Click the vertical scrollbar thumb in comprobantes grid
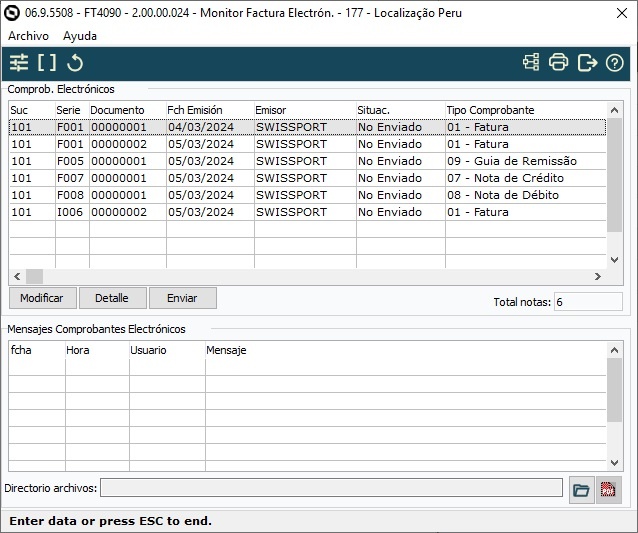The height and width of the screenshot is (533, 638). coord(614,175)
